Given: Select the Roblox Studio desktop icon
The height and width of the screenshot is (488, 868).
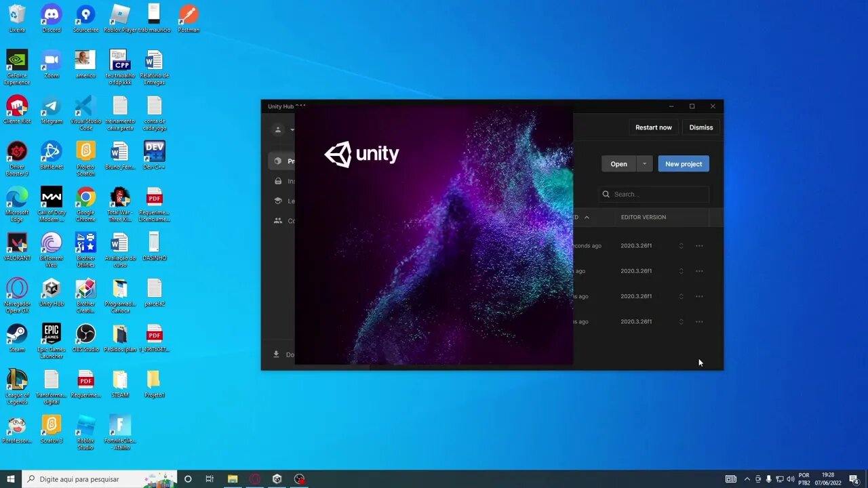Looking at the screenshot, I should point(85,432).
